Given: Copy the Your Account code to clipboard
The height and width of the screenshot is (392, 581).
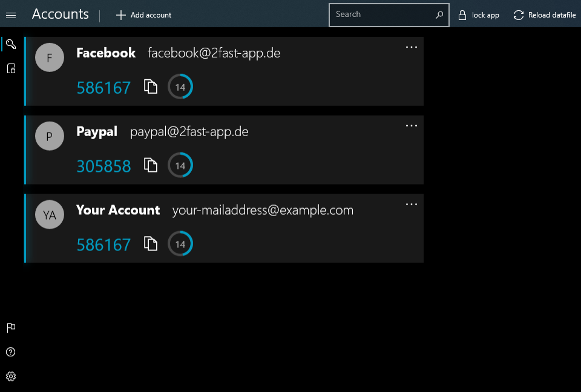Looking at the screenshot, I should (151, 243).
